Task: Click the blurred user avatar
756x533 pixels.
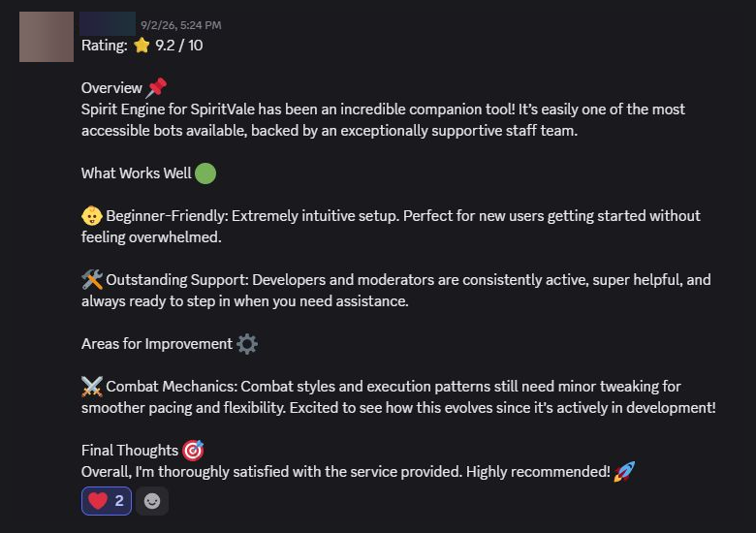Action: click(47, 37)
